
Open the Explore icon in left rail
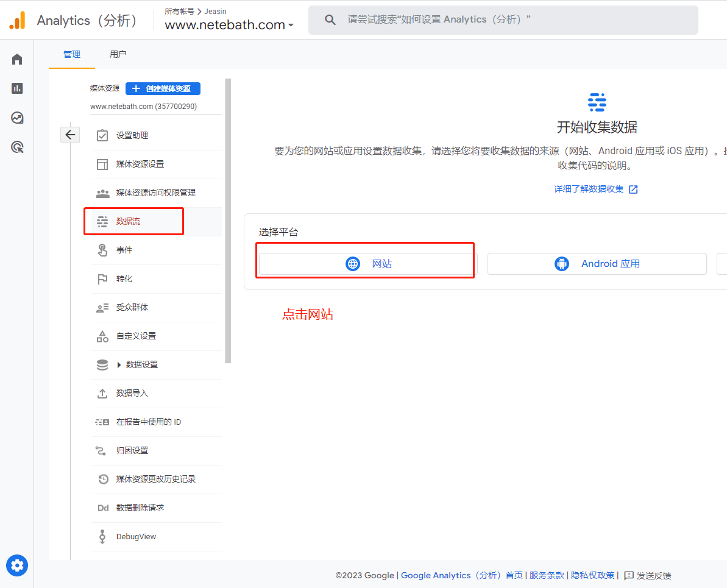click(17, 118)
